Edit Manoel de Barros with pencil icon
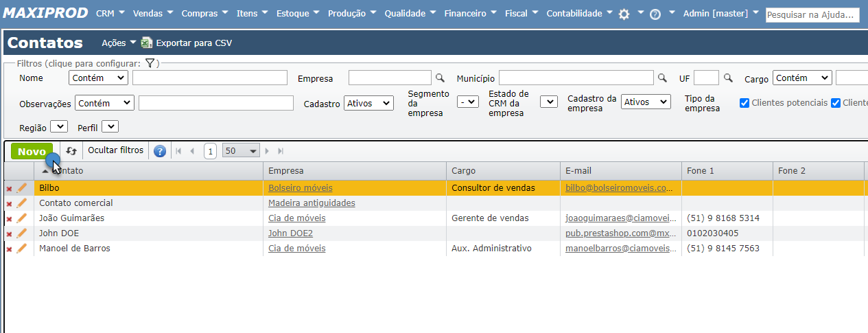The height and width of the screenshot is (333, 868). pyautogui.click(x=22, y=249)
